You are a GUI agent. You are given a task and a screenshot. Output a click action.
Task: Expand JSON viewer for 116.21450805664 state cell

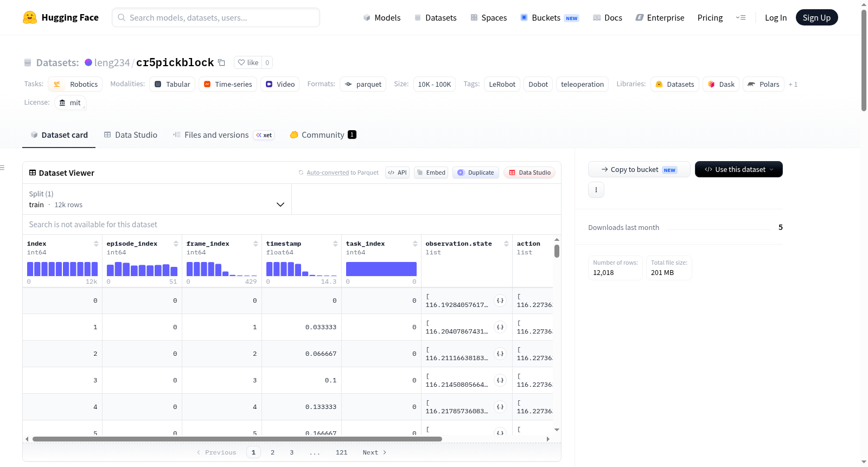500,380
